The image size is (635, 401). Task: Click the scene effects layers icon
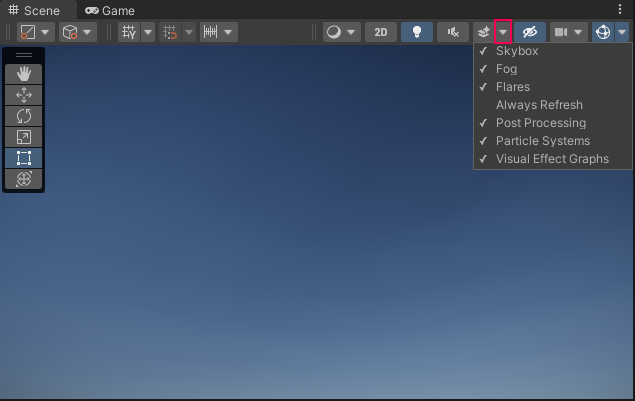(x=483, y=32)
